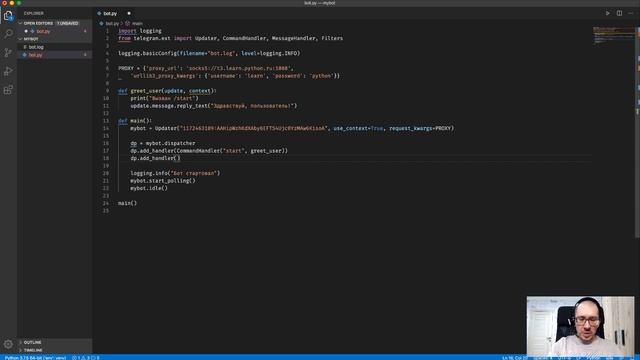
Task: Click the unsaved dot on bot.py tab
Action: pyautogui.click(x=129, y=13)
